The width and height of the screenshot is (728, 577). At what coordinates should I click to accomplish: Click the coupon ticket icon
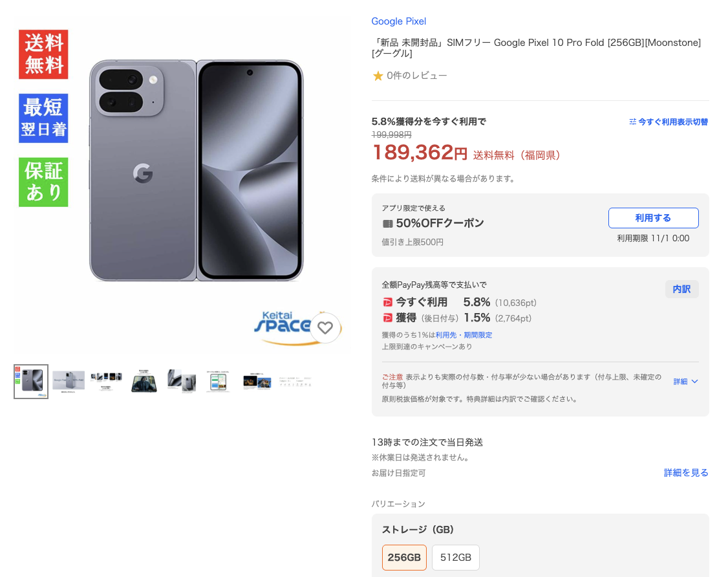(x=387, y=223)
